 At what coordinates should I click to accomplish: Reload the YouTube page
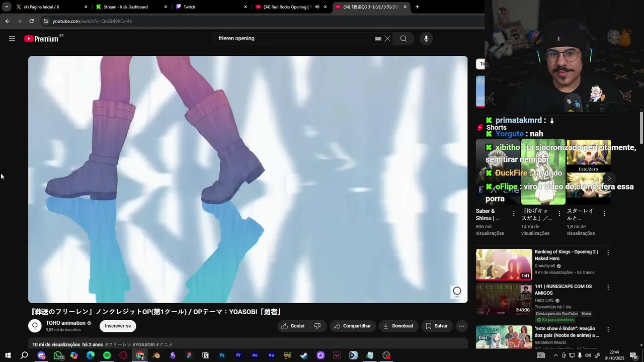click(31, 21)
